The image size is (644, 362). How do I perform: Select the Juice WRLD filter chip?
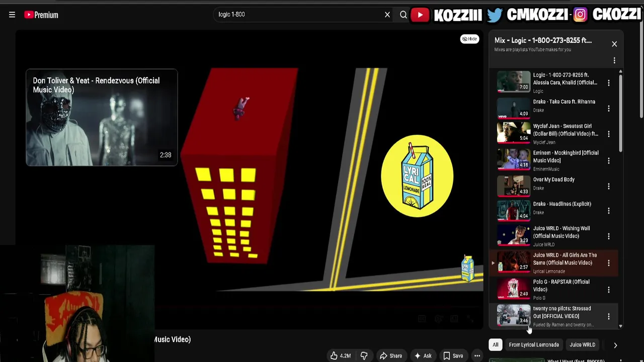[x=582, y=345]
